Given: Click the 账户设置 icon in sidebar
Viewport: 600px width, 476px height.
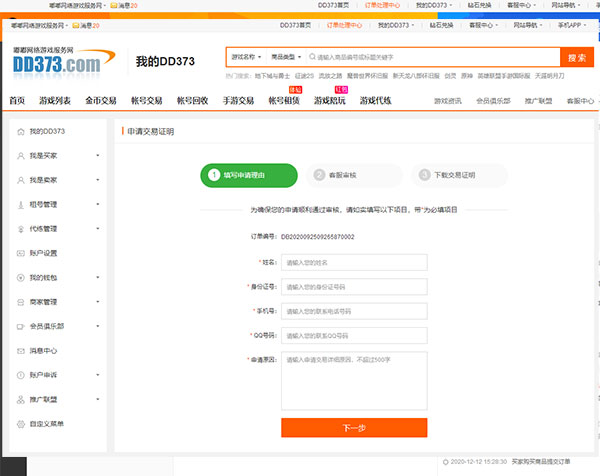Looking at the screenshot, I should tap(20, 253).
